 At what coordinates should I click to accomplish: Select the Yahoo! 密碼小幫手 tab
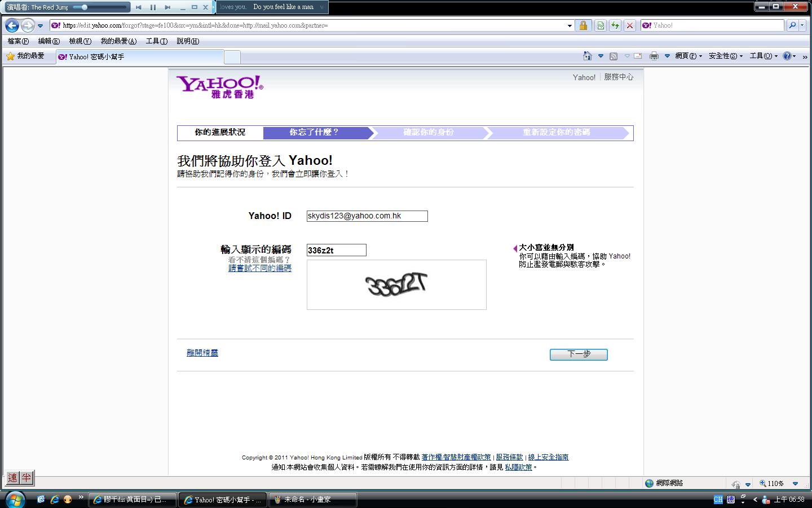click(140, 56)
